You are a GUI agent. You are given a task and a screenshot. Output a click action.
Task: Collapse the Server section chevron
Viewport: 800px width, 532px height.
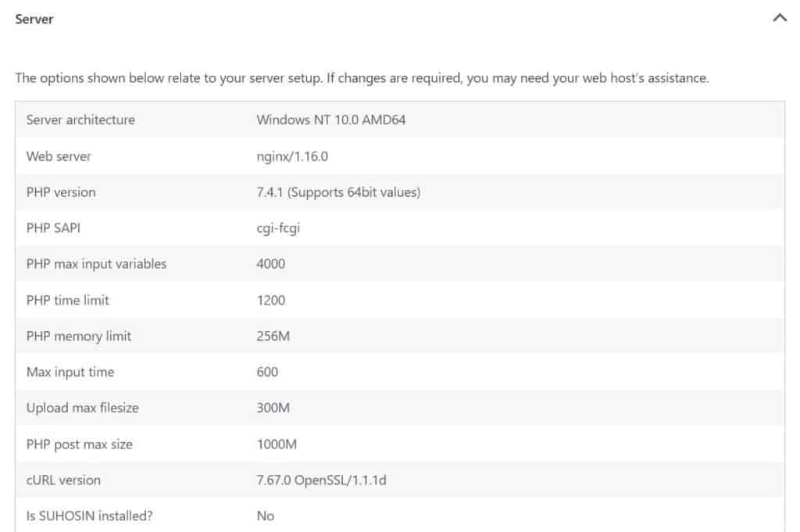779,18
